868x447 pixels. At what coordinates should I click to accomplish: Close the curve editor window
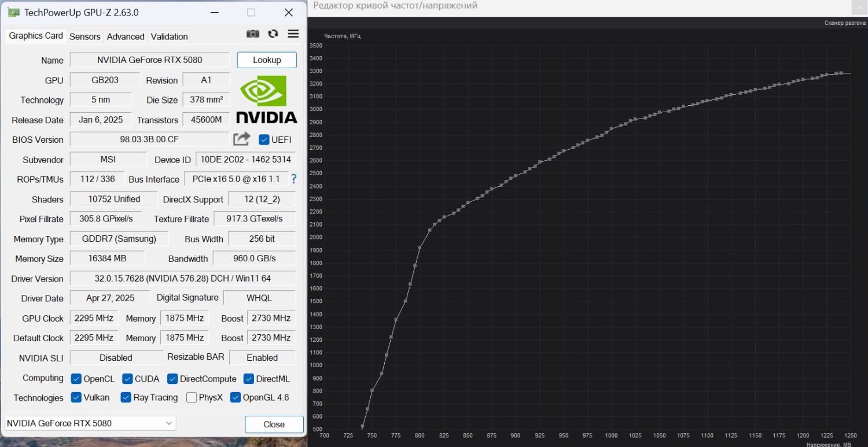click(860, 6)
